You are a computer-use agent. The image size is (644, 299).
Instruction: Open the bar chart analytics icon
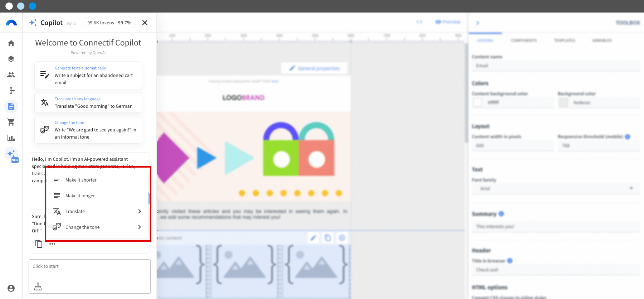click(11, 138)
